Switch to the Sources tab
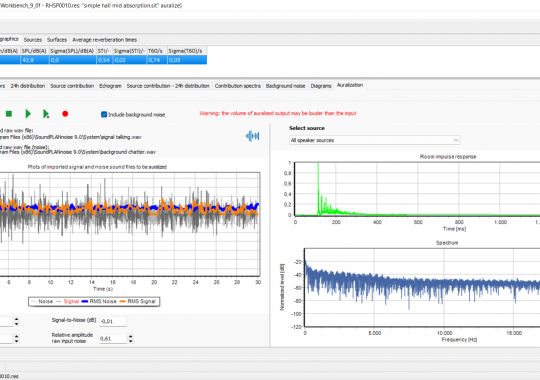The width and height of the screenshot is (540, 380). (33, 40)
